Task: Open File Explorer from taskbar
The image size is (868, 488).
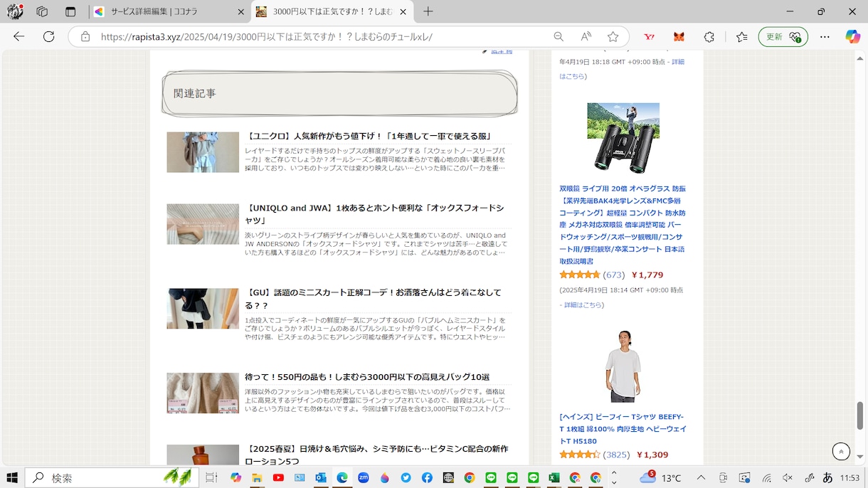Action: tap(257, 478)
